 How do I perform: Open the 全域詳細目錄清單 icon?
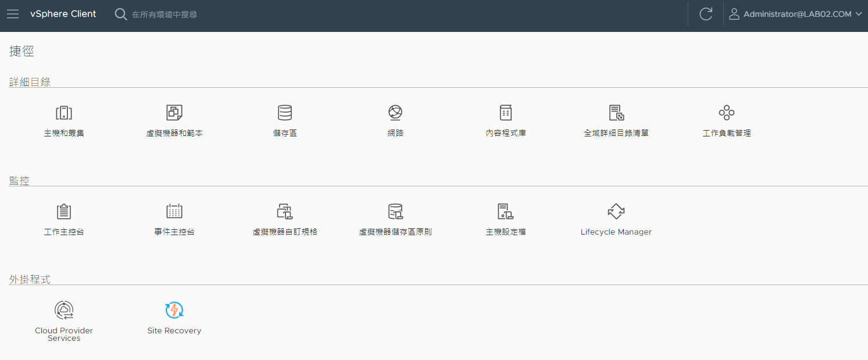pyautogui.click(x=616, y=113)
